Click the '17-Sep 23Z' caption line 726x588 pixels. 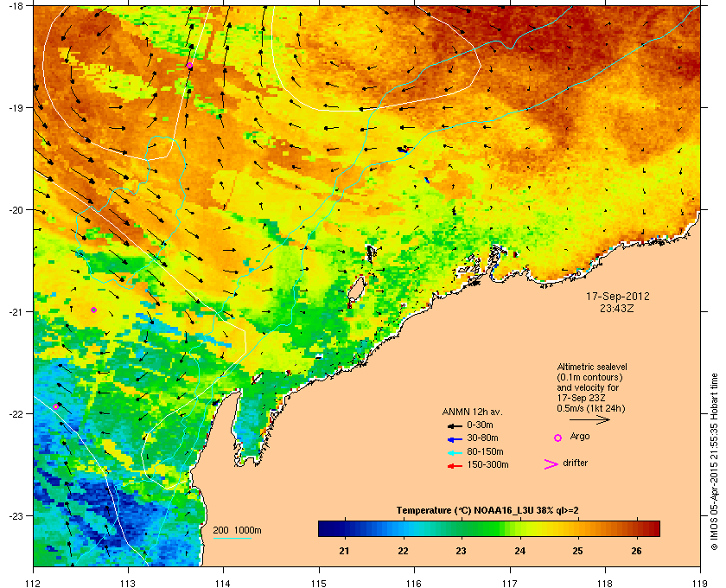582,398
